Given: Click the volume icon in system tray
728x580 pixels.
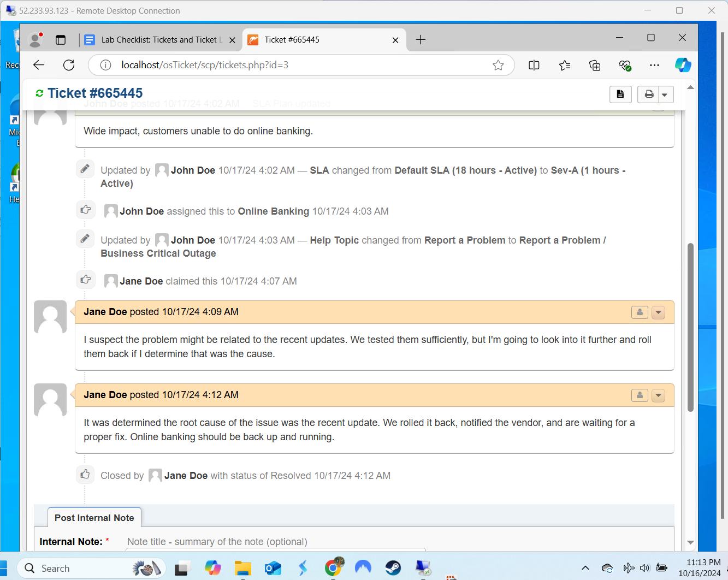Looking at the screenshot, I should 645,569.
